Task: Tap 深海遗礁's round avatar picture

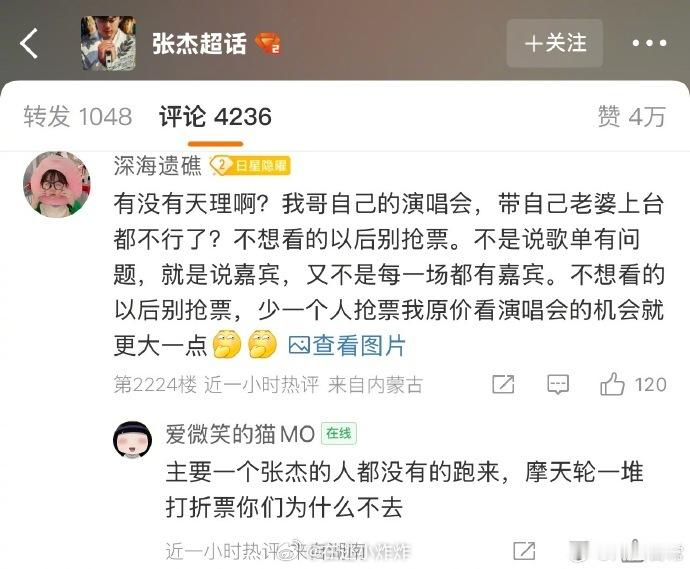Action: click(x=57, y=184)
